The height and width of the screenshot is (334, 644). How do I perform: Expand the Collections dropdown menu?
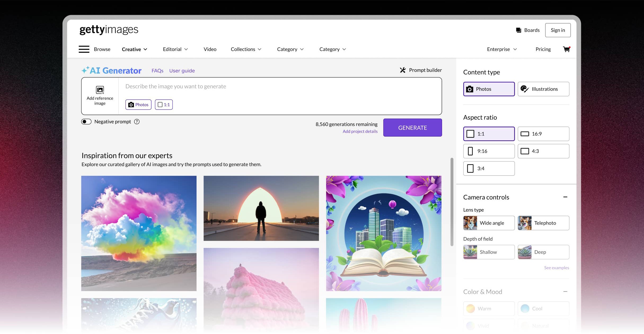pyautogui.click(x=245, y=49)
